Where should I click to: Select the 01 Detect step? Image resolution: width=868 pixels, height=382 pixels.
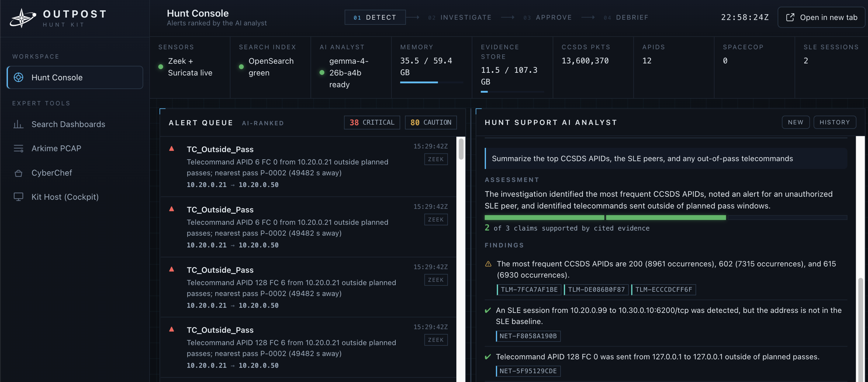[375, 17]
